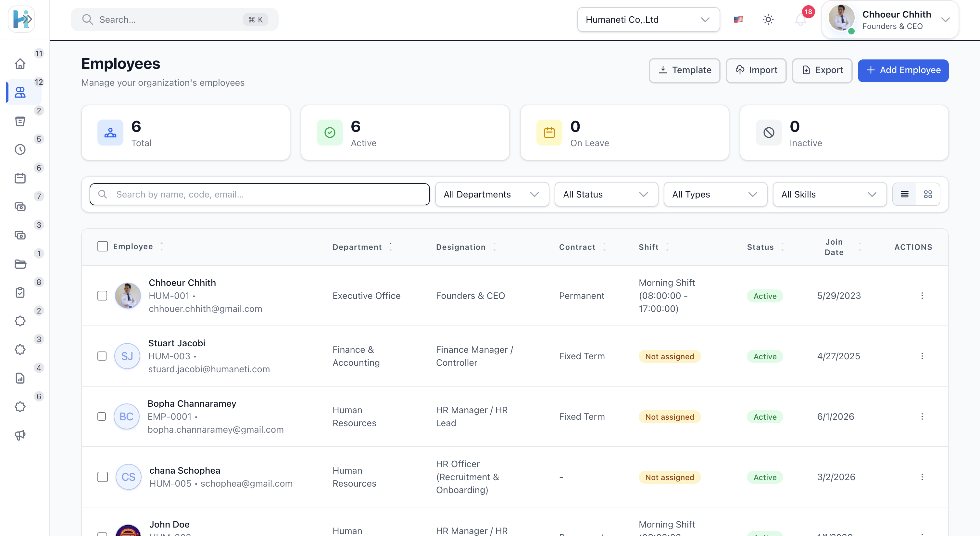Sort by the Shift column header

point(653,247)
